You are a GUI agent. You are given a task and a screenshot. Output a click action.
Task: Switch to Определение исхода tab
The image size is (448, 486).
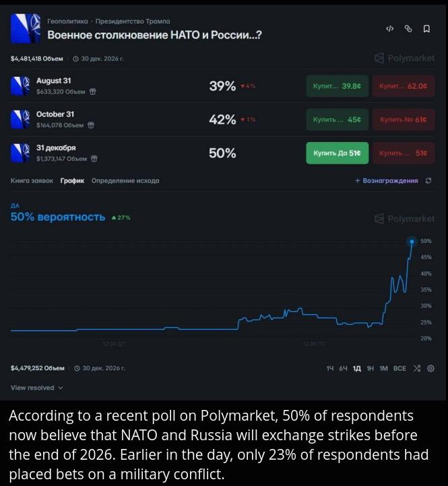pos(125,180)
